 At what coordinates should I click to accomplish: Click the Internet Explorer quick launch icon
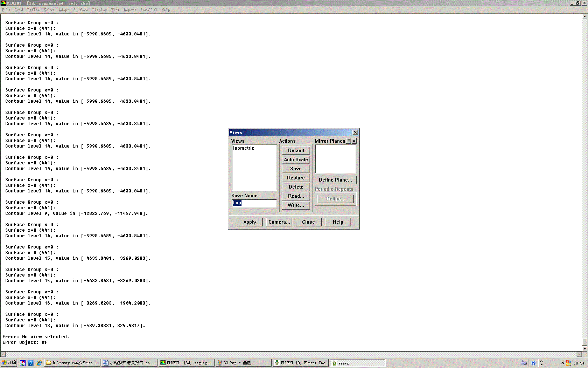[39, 363]
